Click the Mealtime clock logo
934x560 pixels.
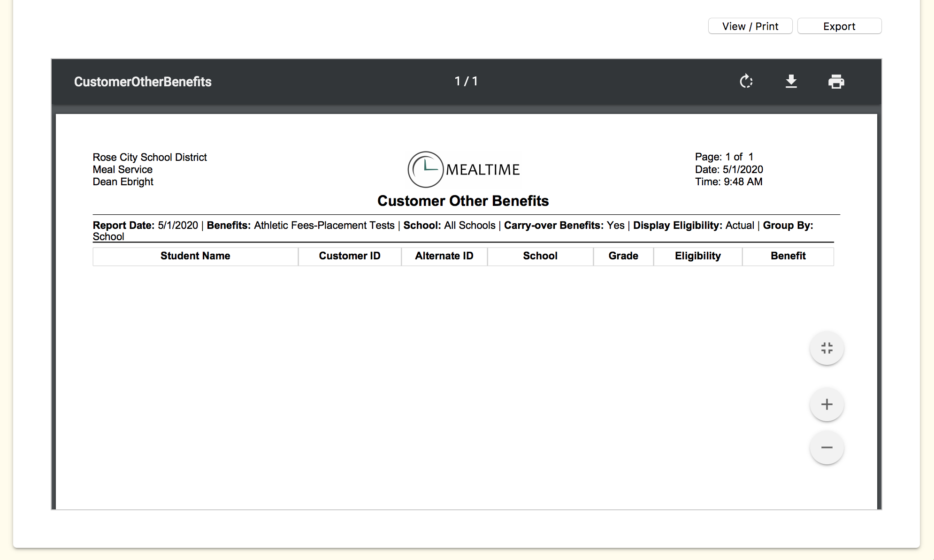[425, 169]
